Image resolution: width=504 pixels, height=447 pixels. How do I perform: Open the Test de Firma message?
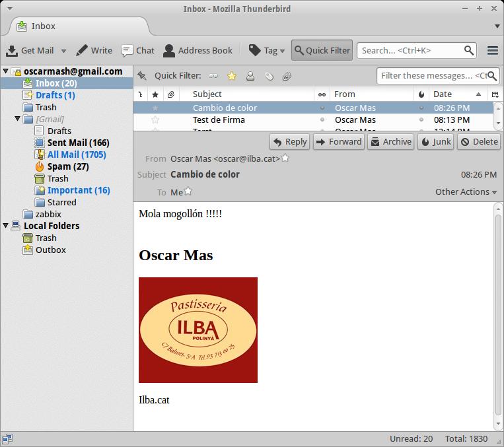coord(313,120)
